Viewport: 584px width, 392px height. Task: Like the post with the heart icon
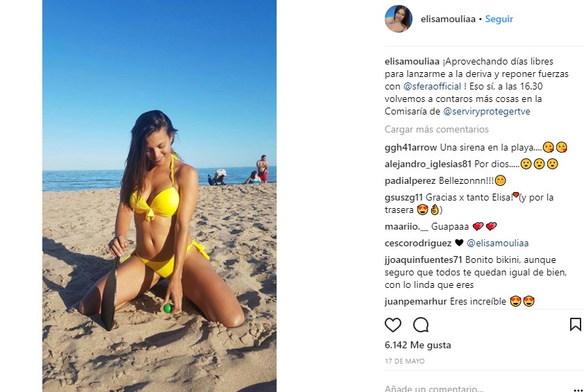(x=393, y=325)
